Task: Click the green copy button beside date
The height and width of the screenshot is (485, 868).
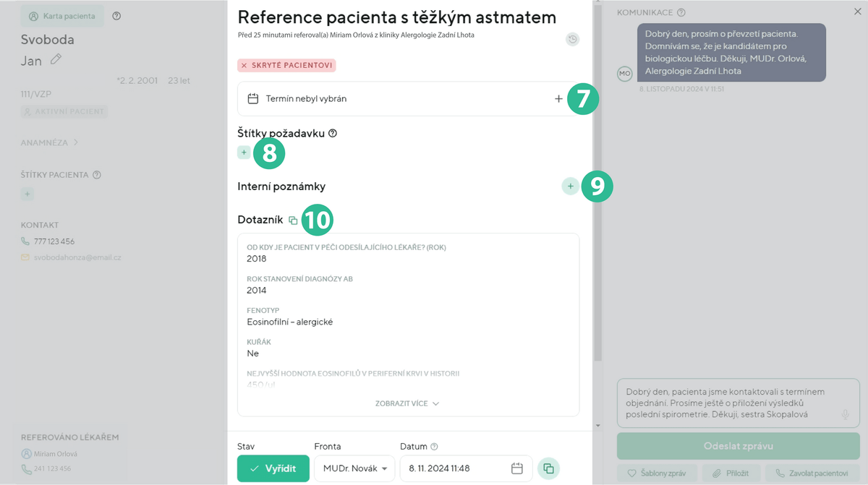Action: (548, 468)
